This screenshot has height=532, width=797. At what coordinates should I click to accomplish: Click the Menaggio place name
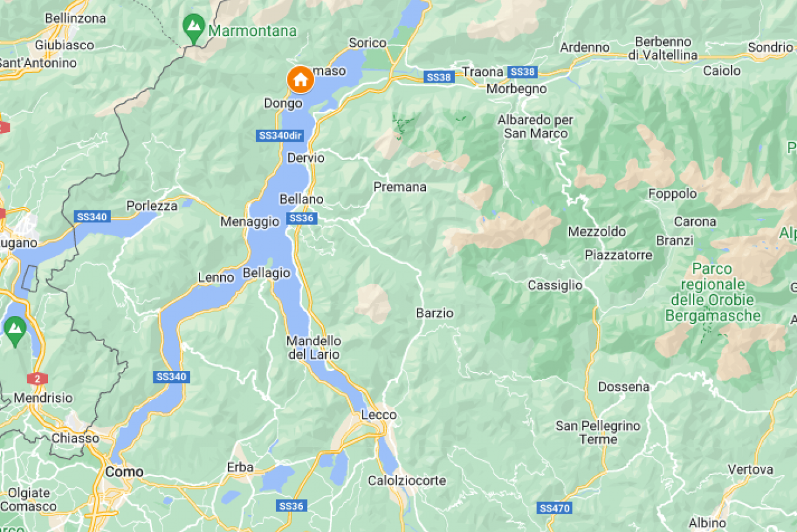(x=249, y=222)
